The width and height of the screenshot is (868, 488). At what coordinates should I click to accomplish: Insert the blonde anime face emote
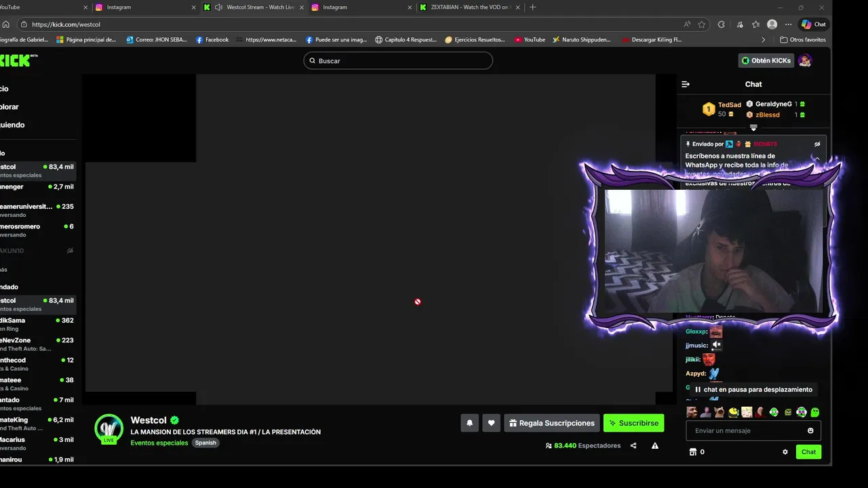747,412
